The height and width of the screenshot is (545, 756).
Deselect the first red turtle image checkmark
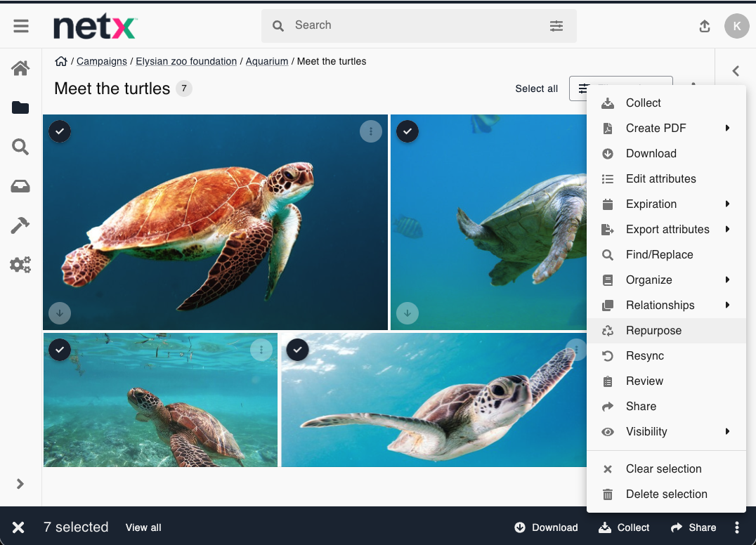[x=60, y=131]
